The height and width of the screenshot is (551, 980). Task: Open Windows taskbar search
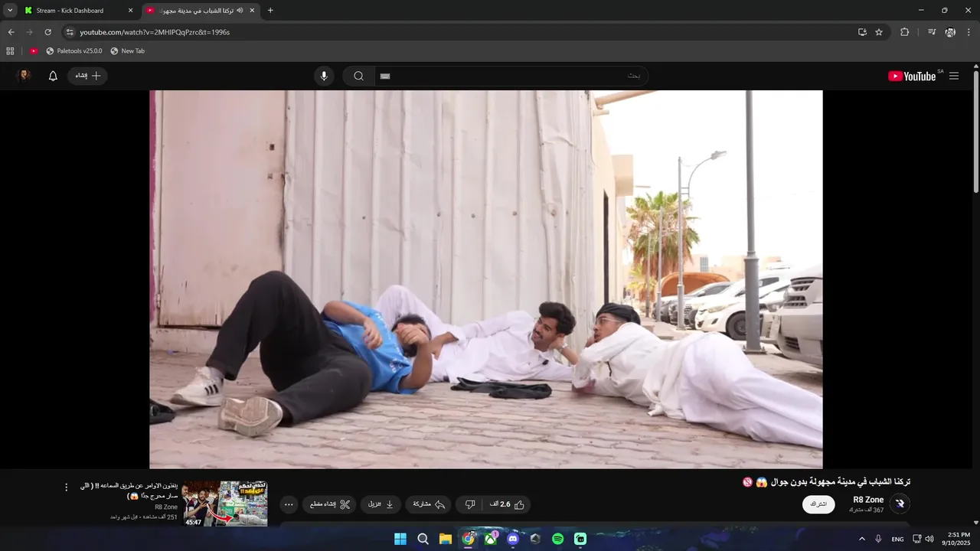point(423,539)
